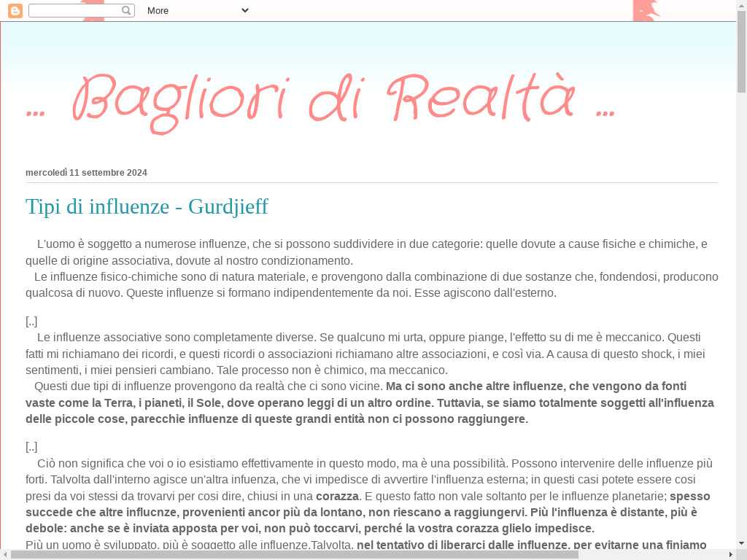The width and height of the screenshot is (747, 560).
Task: Open the More dropdown in the navbar
Action: tap(198, 10)
